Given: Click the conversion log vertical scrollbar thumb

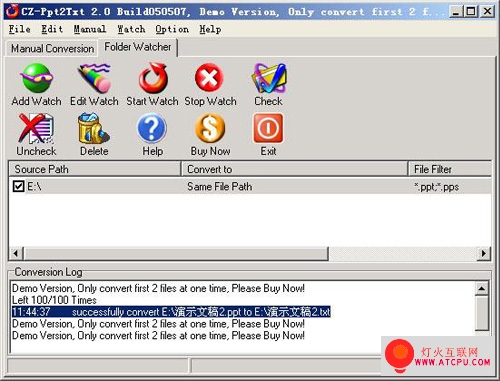Looking at the screenshot, I should [x=482, y=313].
